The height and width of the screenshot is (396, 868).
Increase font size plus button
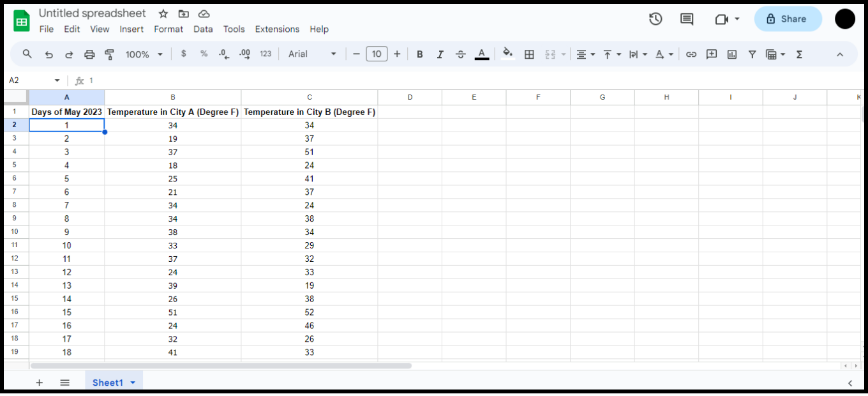tap(397, 54)
